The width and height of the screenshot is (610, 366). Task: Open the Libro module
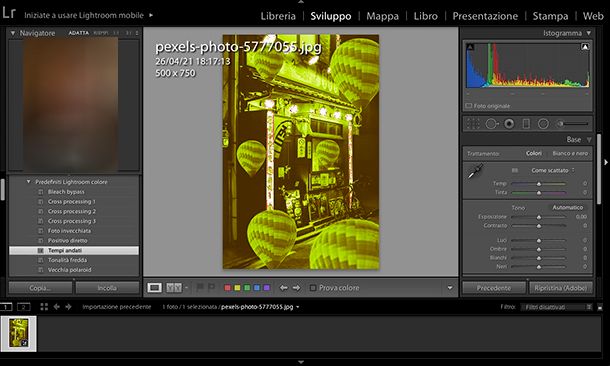tap(426, 16)
